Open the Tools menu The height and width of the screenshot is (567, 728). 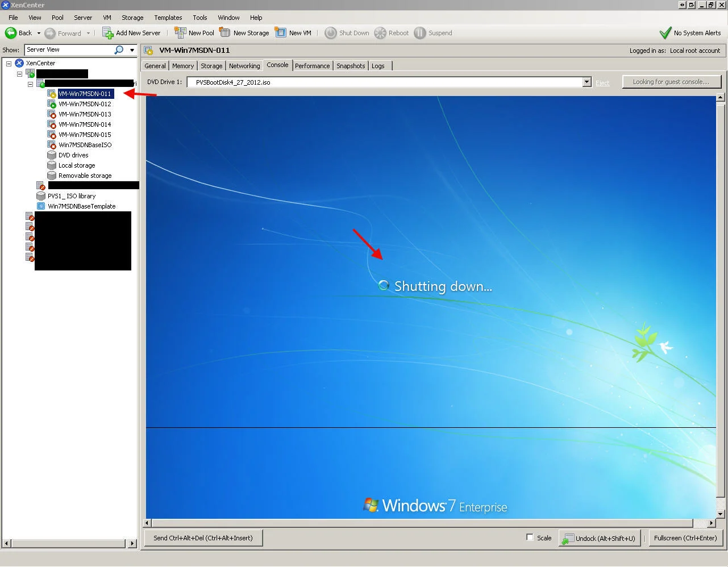pyautogui.click(x=200, y=18)
